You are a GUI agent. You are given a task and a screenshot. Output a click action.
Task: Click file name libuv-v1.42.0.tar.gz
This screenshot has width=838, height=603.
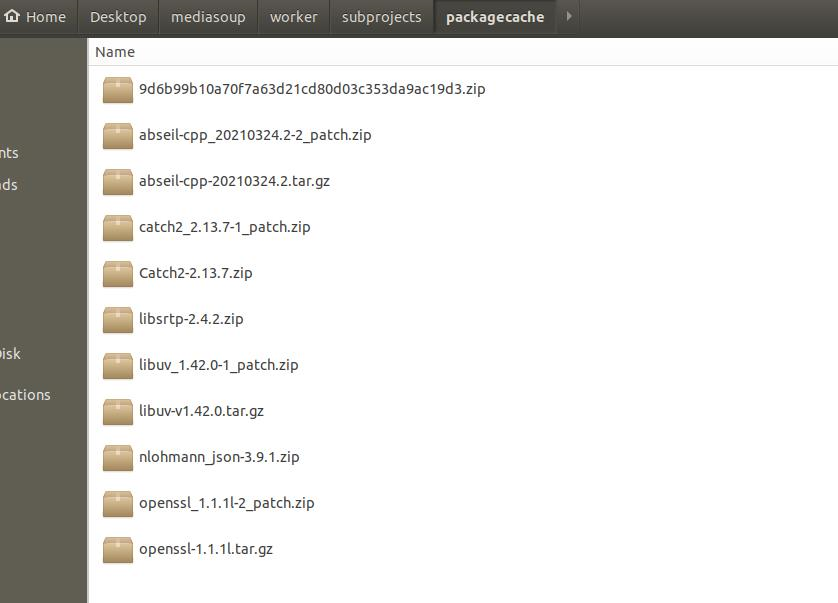point(201,411)
